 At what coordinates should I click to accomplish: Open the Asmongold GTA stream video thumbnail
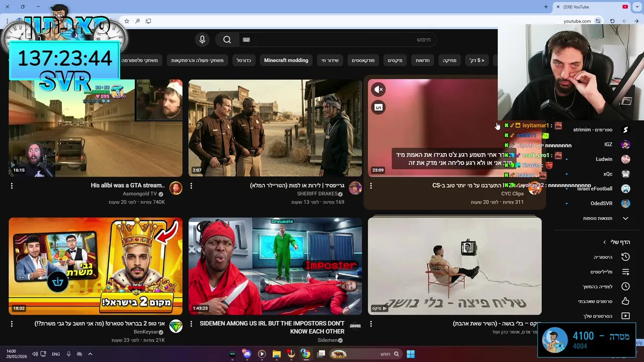(96, 128)
